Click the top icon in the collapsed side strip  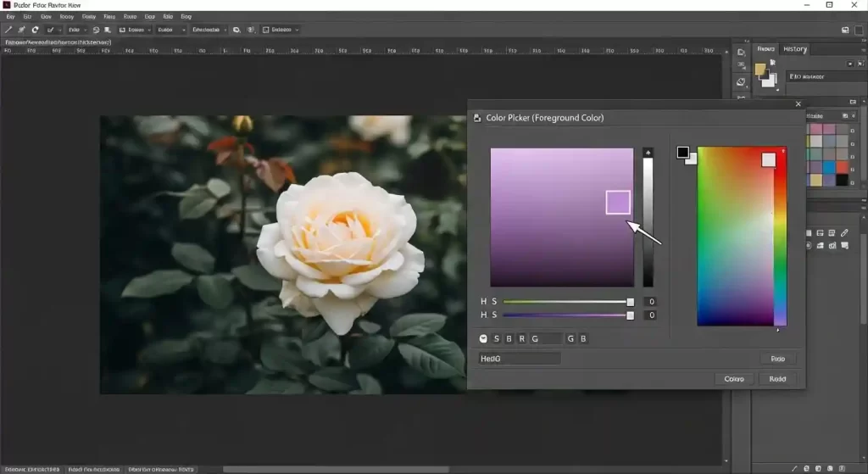[741, 52]
